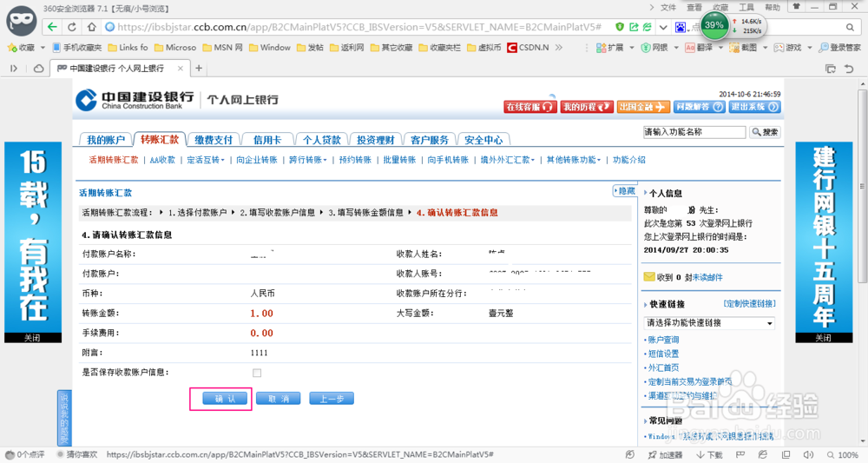Open the 扩展 extensions menu

pyautogui.click(x=610, y=48)
